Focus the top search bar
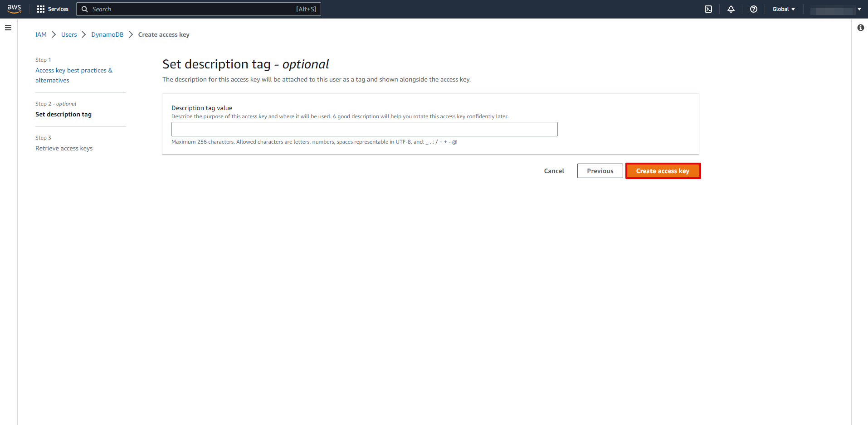Viewport: 868px width, 425px height. click(x=199, y=9)
